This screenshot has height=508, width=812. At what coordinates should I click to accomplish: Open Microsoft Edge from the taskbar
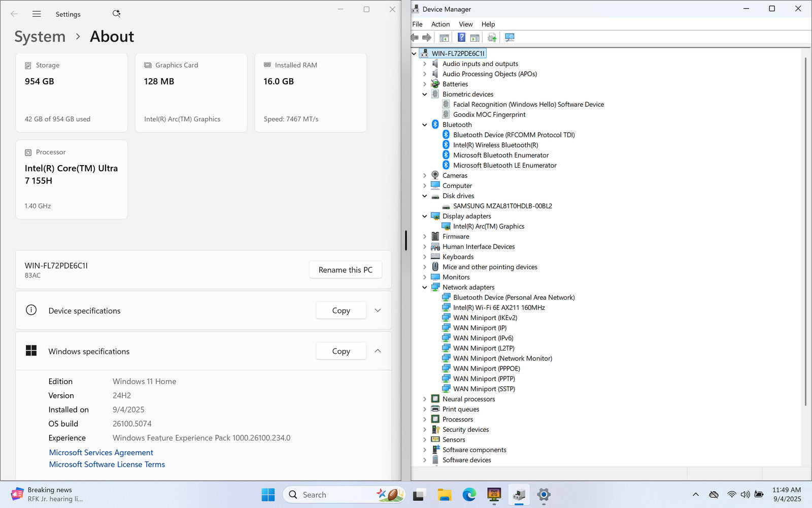pos(469,494)
